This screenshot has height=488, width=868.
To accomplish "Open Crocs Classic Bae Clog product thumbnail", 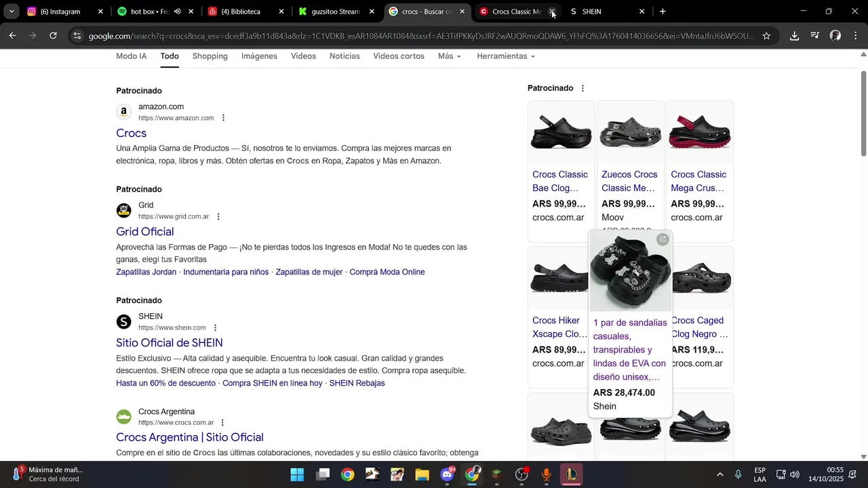I will (x=561, y=131).
